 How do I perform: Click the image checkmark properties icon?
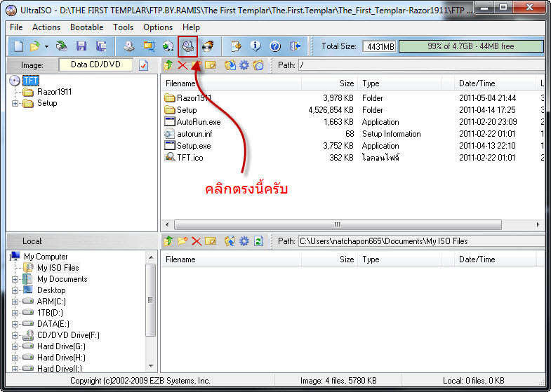143,65
